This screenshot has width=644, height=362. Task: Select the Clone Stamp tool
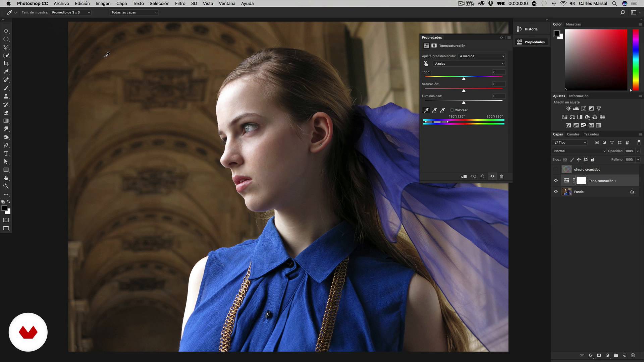6,96
